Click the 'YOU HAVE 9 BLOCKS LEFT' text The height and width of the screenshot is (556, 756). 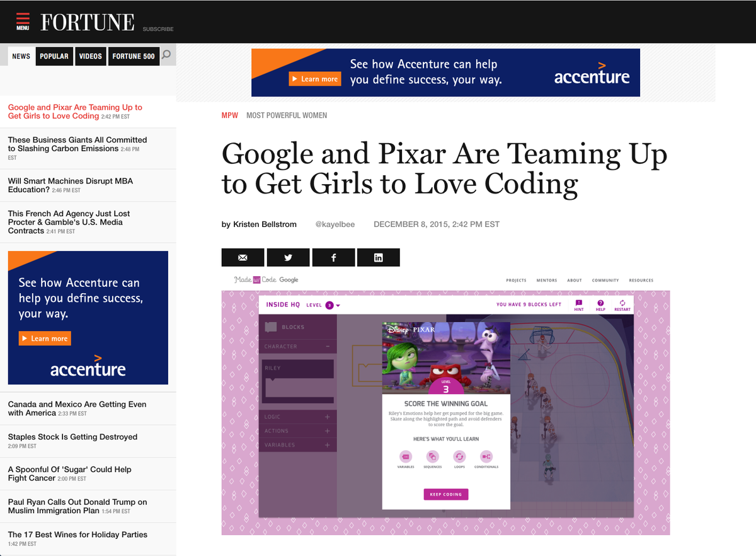point(529,304)
